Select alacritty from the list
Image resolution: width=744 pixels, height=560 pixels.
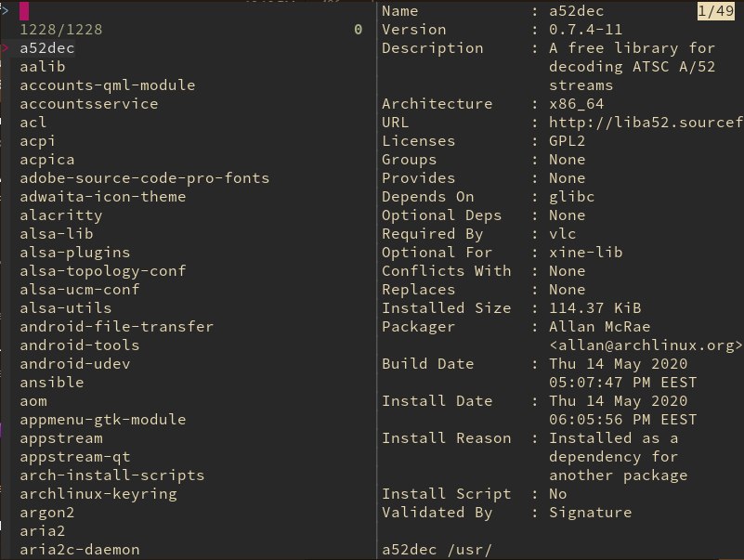[60, 215]
